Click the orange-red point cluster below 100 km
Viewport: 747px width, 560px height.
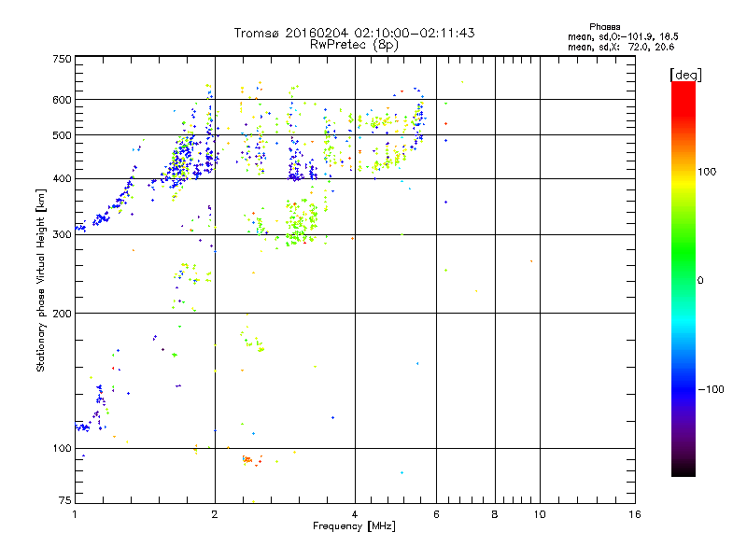(248, 460)
